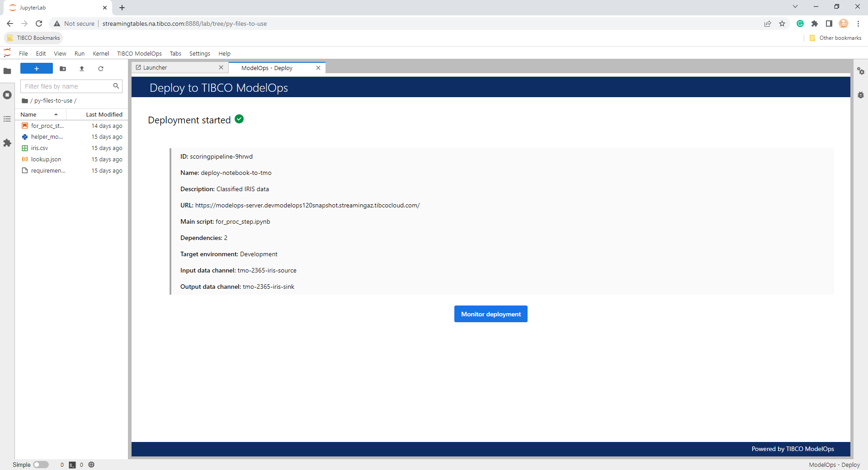Go back in the browser

[10, 23]
